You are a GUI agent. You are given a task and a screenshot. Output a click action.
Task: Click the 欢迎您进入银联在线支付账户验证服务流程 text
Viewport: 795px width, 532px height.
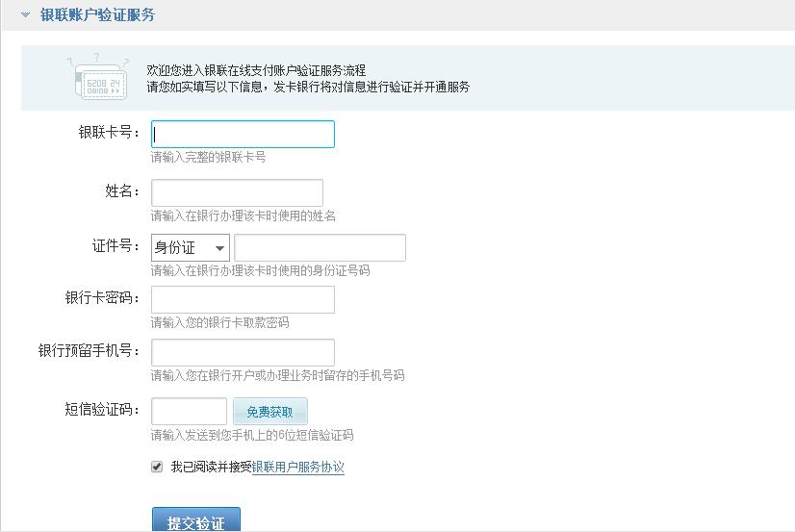(256, 70)
